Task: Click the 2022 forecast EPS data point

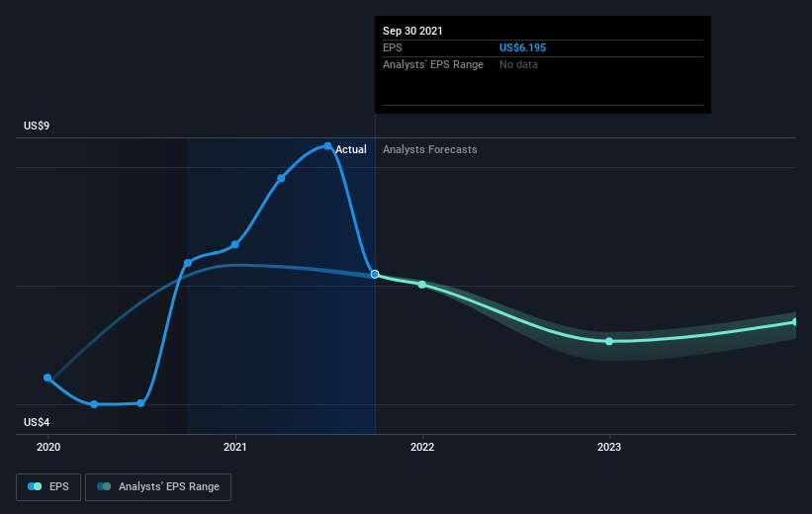Action: [x=422, y=285]
